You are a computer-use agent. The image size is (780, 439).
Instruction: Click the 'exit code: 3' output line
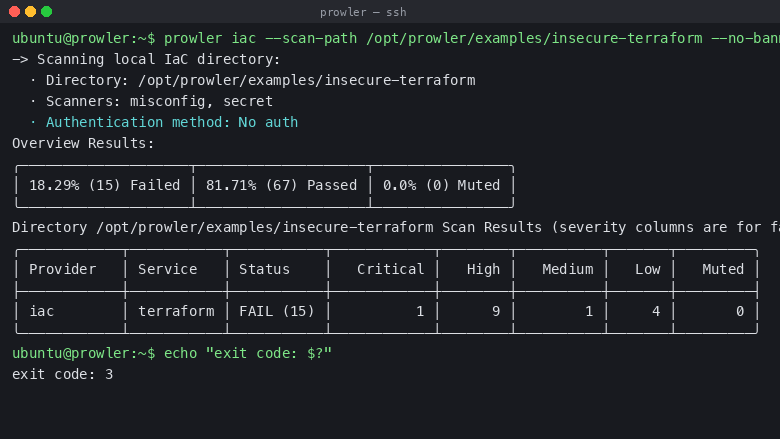(x=63, y=374)
